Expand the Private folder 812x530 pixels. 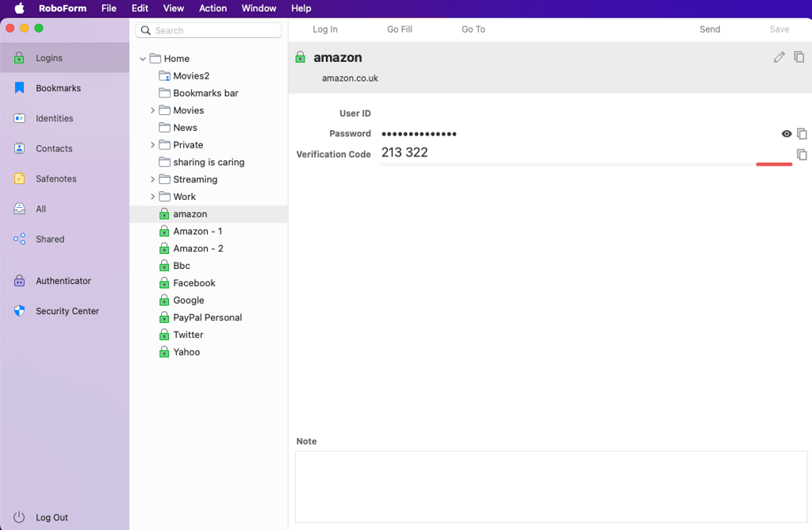[153, 144]
